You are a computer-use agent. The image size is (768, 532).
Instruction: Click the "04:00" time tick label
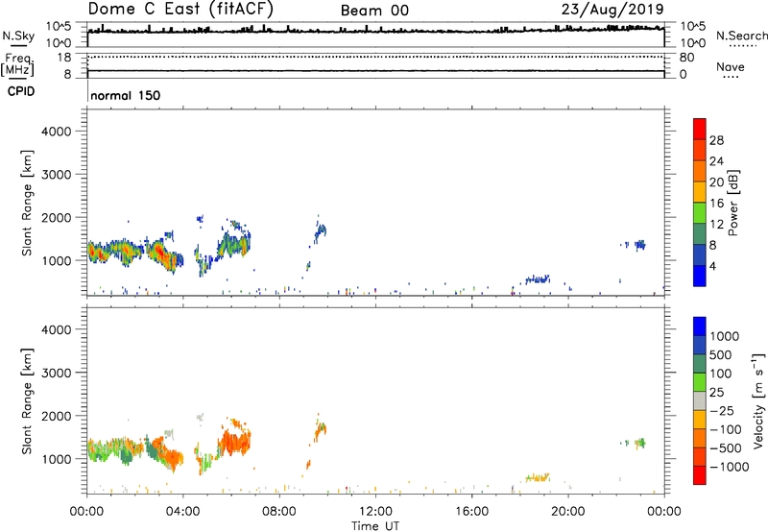[182, 512]
